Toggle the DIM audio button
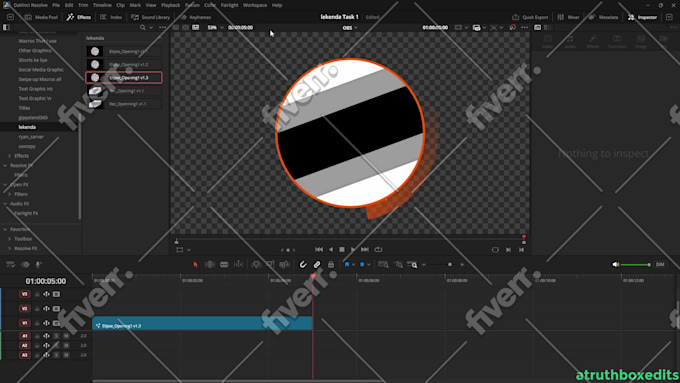680x383 pixels. click(x=660, y=264)
